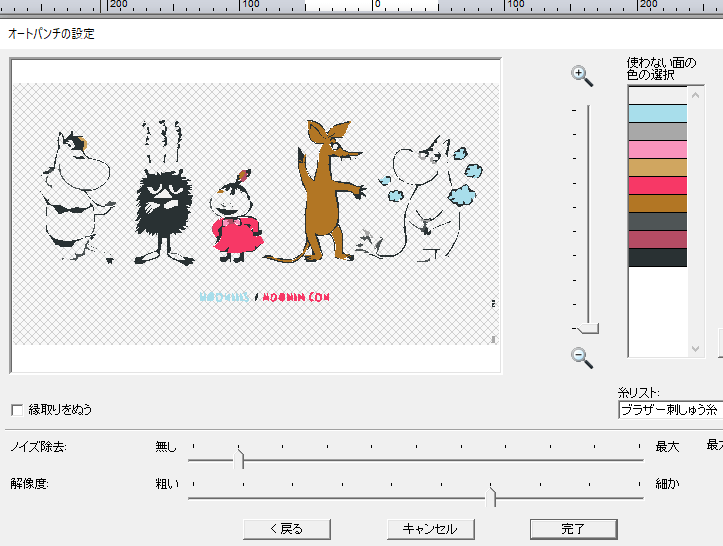Click the 解像度 slider handle
This screenshot has height=546, width=723.
[x=491, y=495]
